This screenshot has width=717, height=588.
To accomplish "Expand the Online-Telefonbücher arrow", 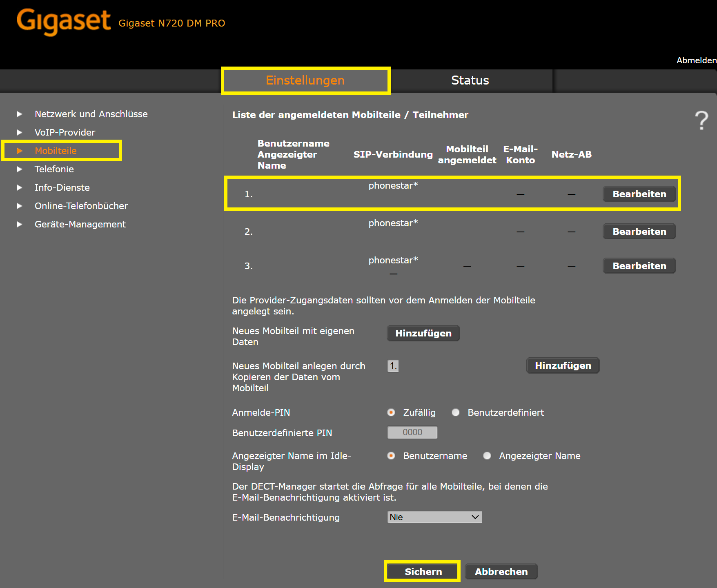I will 19,206.
